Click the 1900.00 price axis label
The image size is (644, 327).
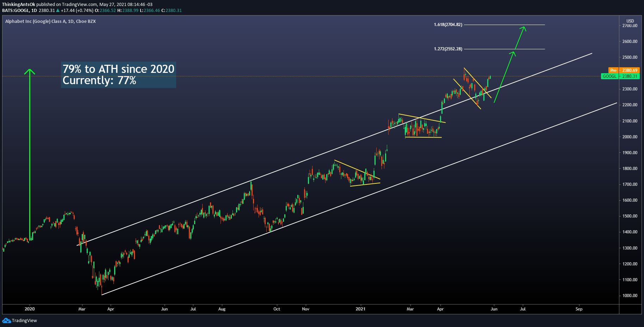coord(630,153)
